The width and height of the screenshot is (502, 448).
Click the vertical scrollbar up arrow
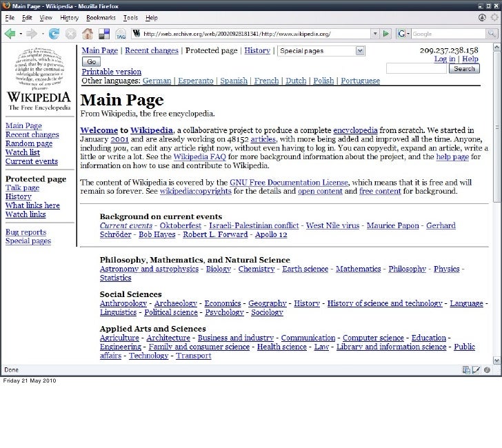pos(496,48)
